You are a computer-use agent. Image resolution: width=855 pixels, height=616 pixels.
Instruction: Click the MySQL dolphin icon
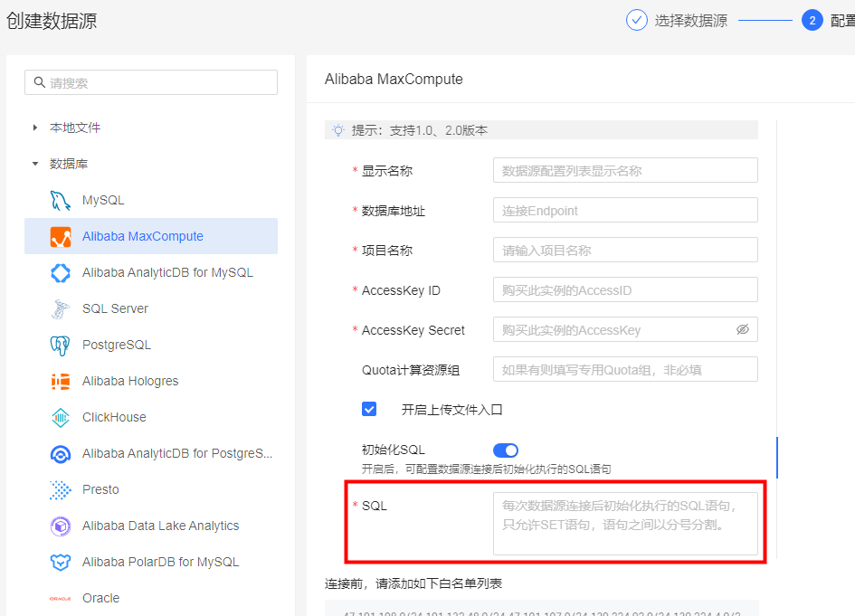61,200
